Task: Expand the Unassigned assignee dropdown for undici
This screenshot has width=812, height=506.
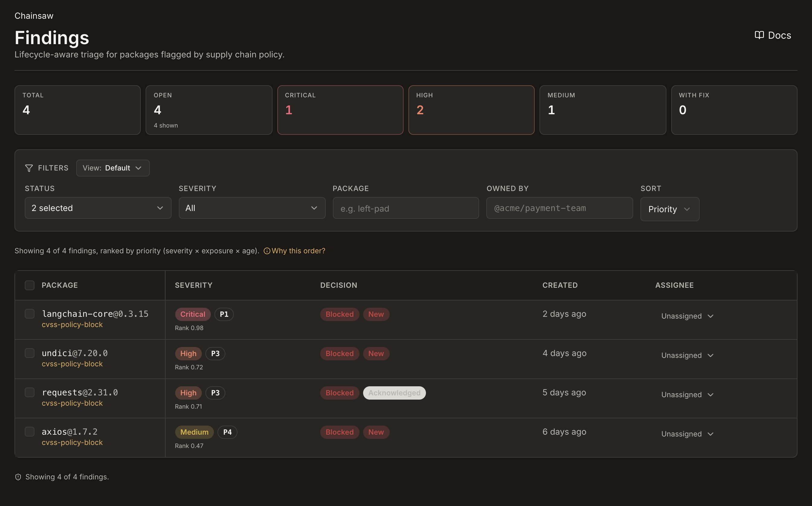Action: point(688,355)
